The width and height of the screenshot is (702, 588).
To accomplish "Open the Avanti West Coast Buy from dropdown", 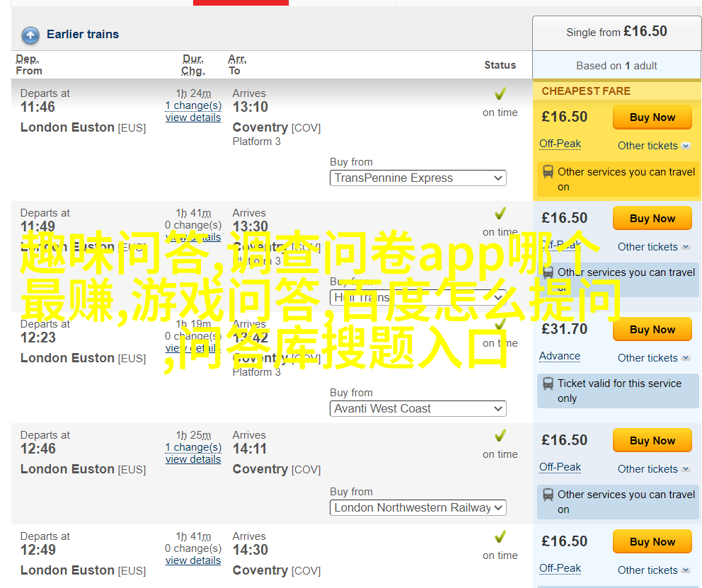I will click(418, 408).
